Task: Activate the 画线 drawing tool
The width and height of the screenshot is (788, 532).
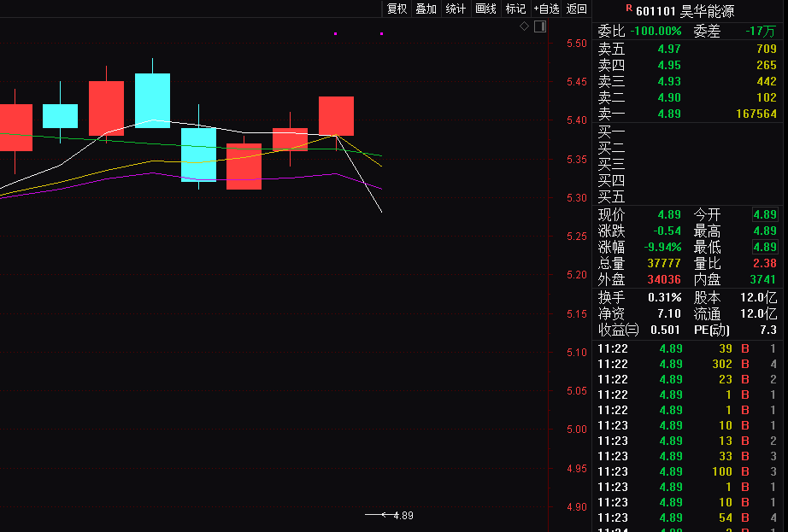Action: tap(486, 9)
